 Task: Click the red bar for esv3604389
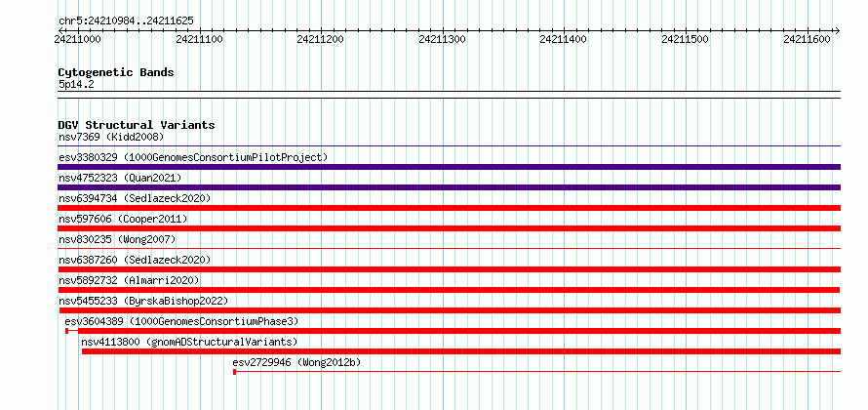click(459, 331)
